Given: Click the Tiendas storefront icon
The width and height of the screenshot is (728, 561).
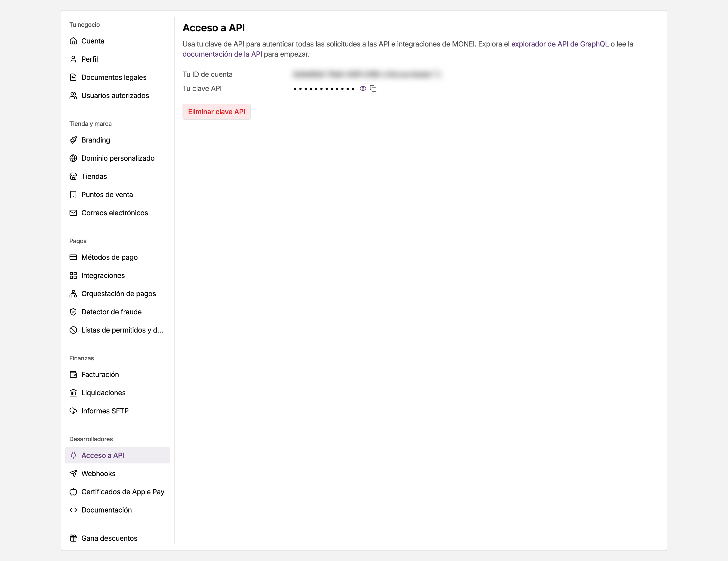Looking at the screenshot, I should [x=73, y=177].
